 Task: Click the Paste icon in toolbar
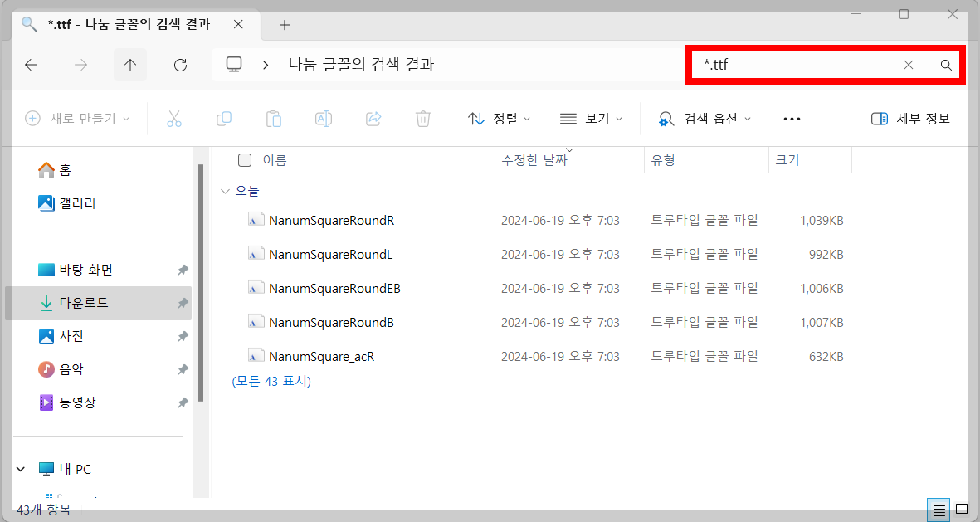pos(273,118)
